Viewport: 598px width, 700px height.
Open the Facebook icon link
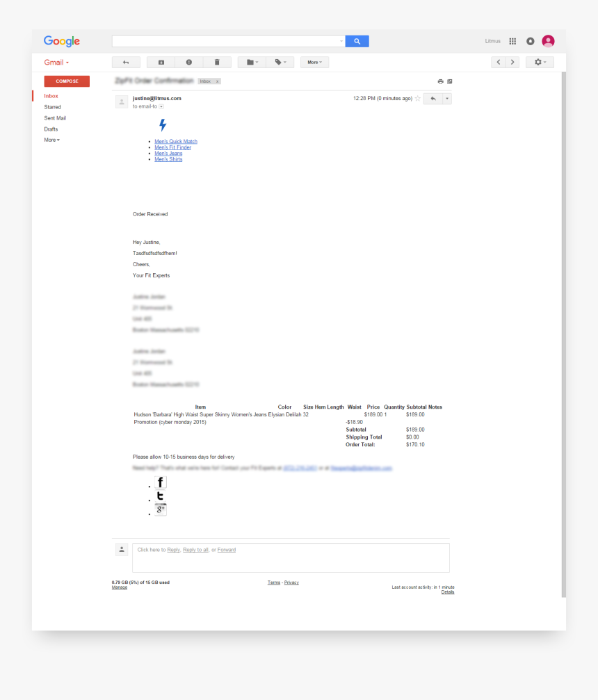161,482
